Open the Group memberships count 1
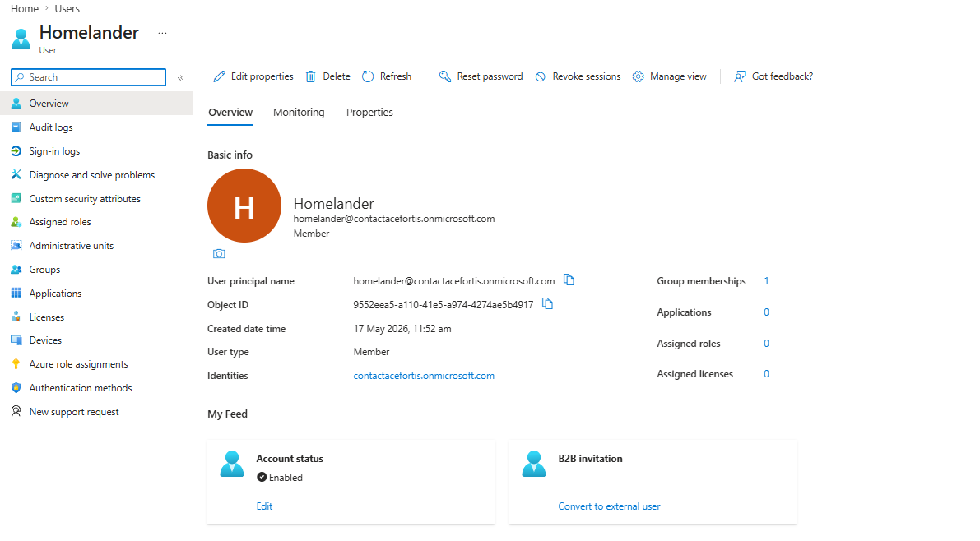 pyautogui.click(x=766, y=281)
